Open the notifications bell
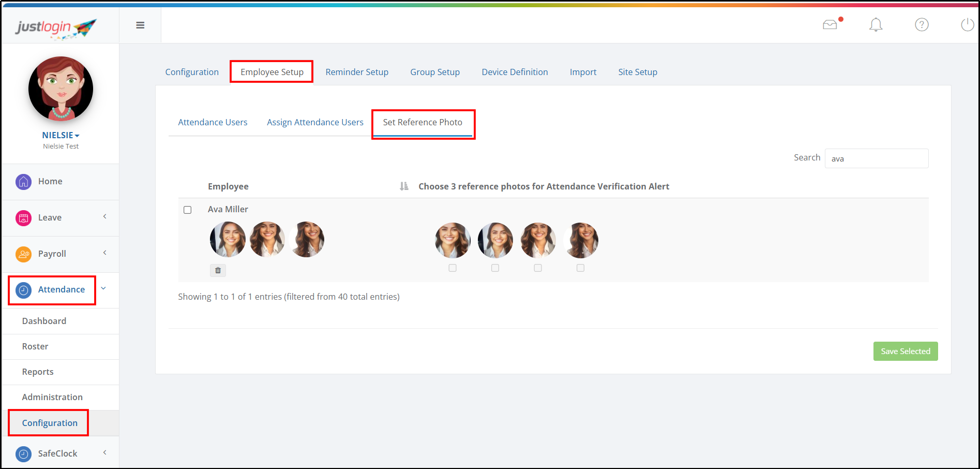 pos(876,24)
